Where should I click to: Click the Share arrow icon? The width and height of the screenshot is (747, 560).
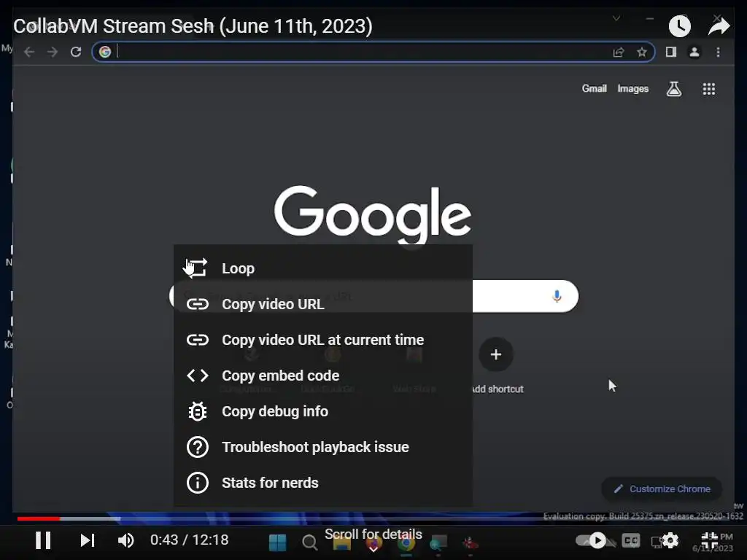(x=719, y=26)
